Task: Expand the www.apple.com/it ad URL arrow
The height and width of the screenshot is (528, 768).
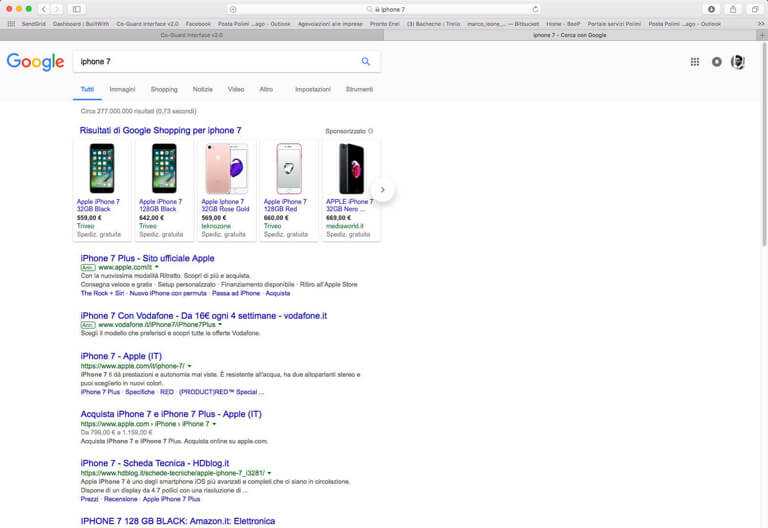Action: 157,267
